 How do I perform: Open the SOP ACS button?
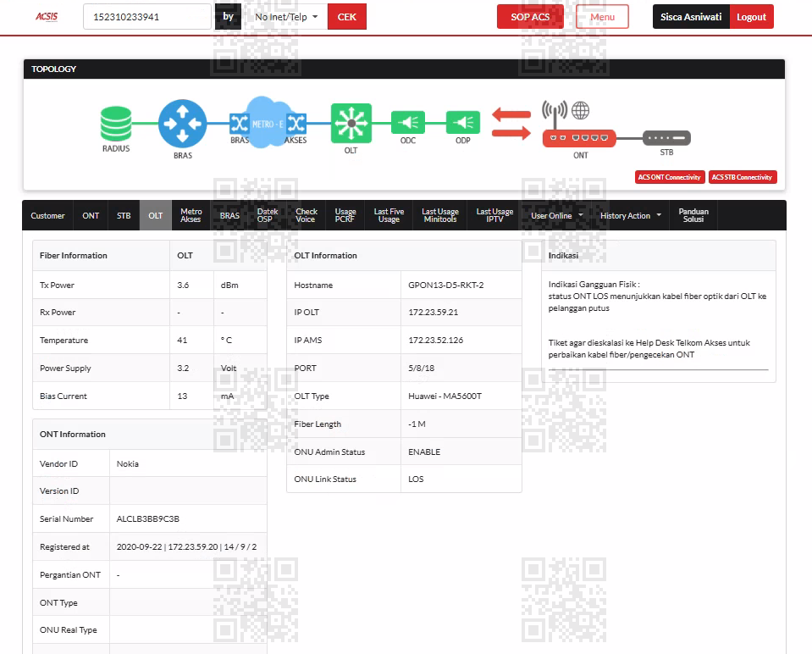click(x=530, y=17)
